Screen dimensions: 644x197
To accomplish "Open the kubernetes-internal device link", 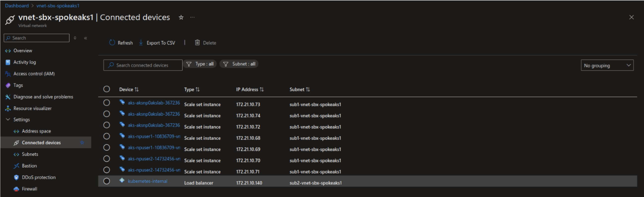I will tap(147, 181).
